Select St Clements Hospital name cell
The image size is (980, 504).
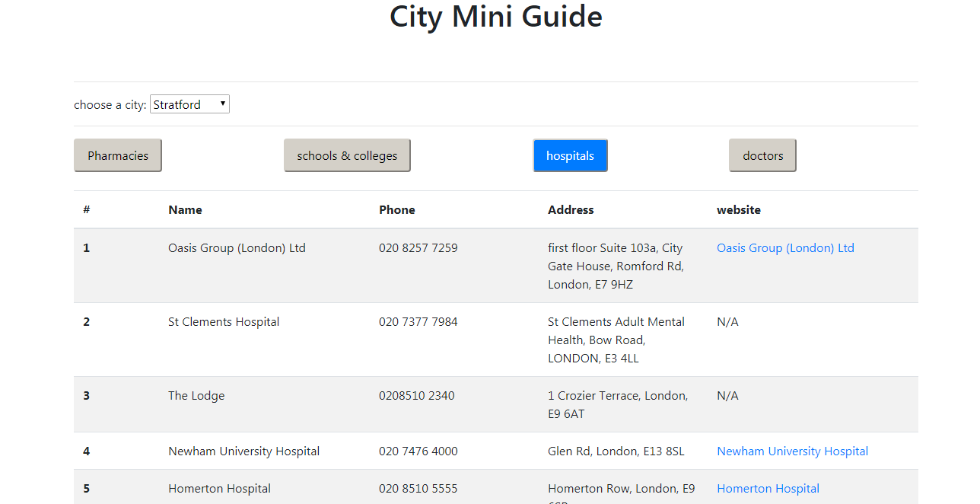point(224,322)
